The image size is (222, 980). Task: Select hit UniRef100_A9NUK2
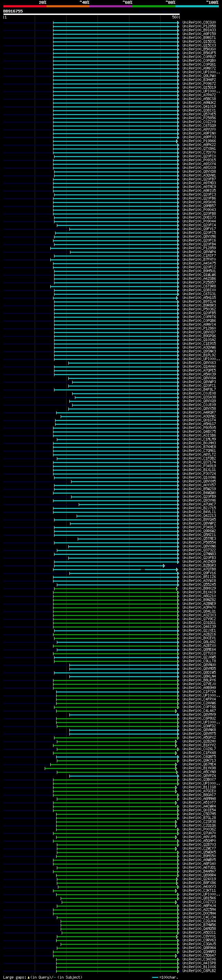tap(199, 103)
